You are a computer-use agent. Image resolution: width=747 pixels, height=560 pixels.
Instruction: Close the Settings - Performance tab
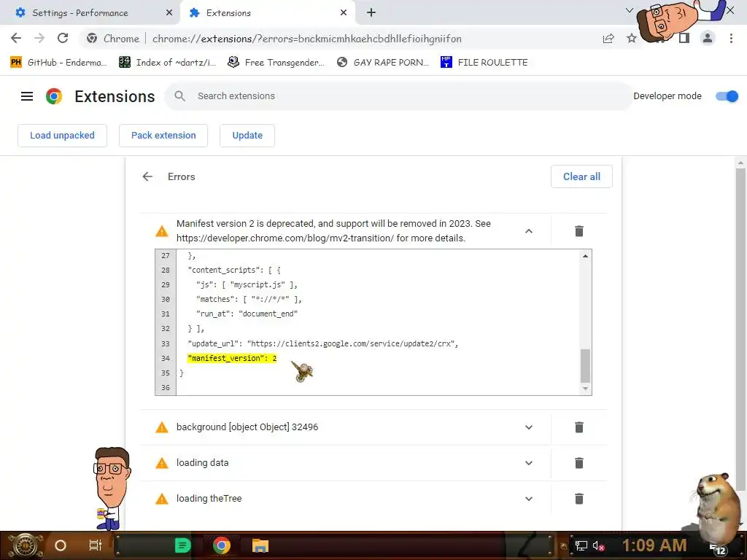click(169, 13)
